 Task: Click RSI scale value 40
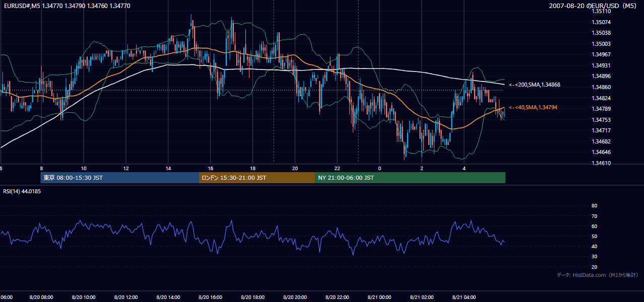(x=594, y=246)
